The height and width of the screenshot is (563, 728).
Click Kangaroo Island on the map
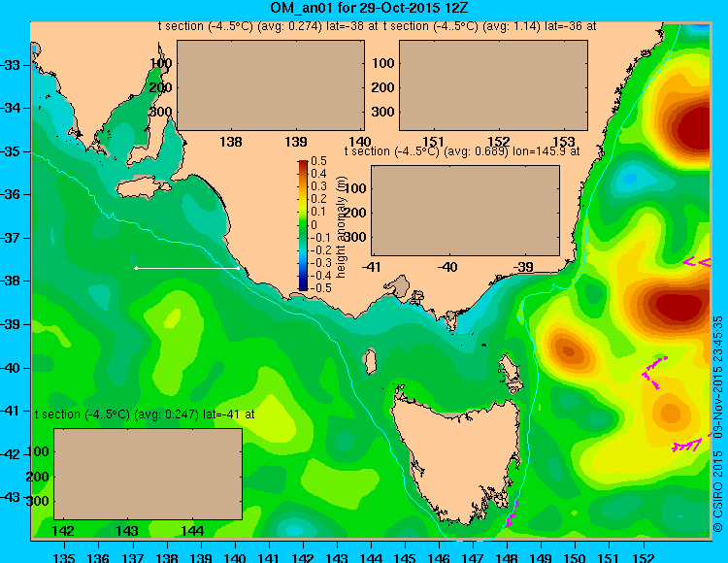tap(142, 187)
